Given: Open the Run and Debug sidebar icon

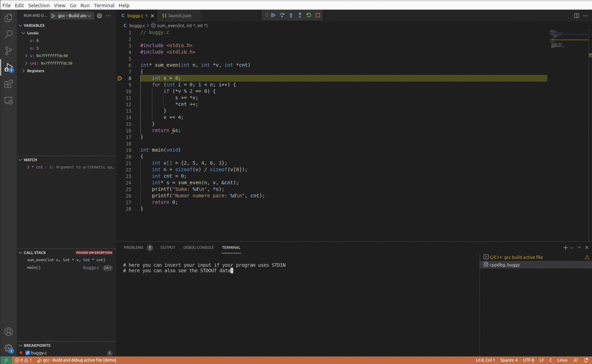Looking at the screenshot, I should (8, 67).
